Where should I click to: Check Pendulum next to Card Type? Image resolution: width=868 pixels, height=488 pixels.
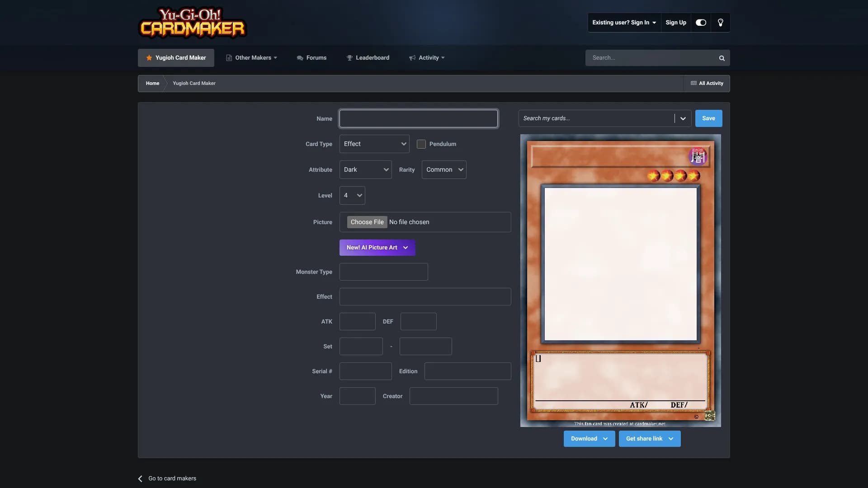pos(421,144)
